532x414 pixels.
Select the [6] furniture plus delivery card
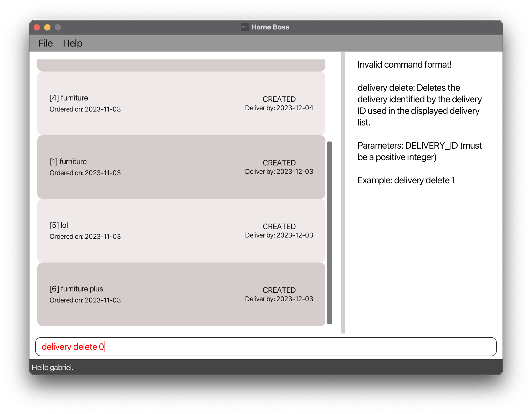click(181, 294)
